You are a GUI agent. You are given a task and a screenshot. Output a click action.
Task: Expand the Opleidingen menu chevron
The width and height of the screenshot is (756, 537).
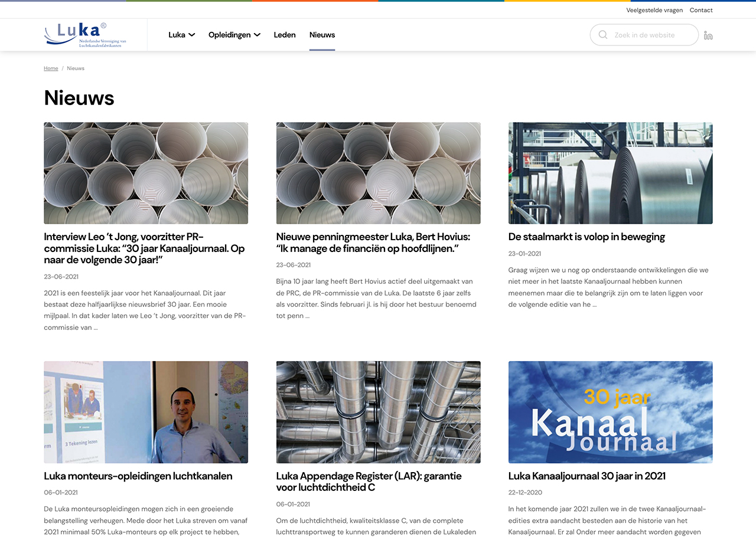[x=258, y=35]
